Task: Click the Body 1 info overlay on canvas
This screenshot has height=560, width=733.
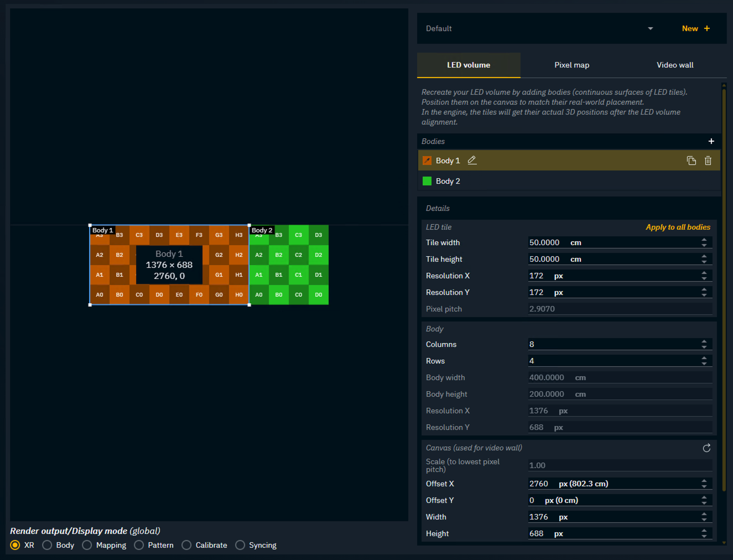Action: click(x=169, y=265)
